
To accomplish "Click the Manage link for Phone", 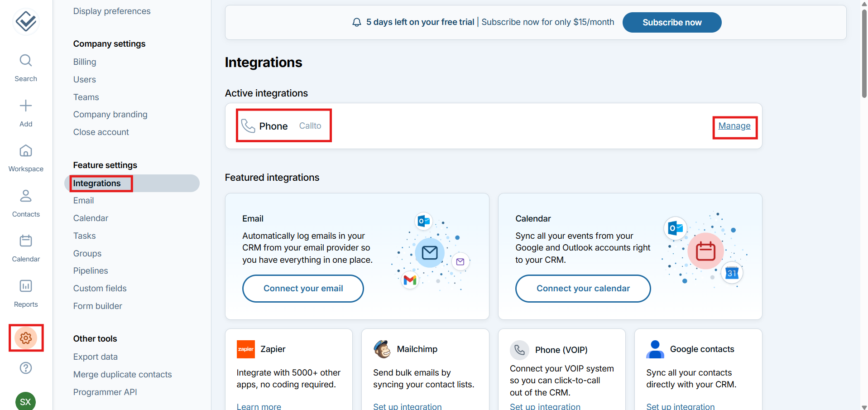I will pos(734,126).
